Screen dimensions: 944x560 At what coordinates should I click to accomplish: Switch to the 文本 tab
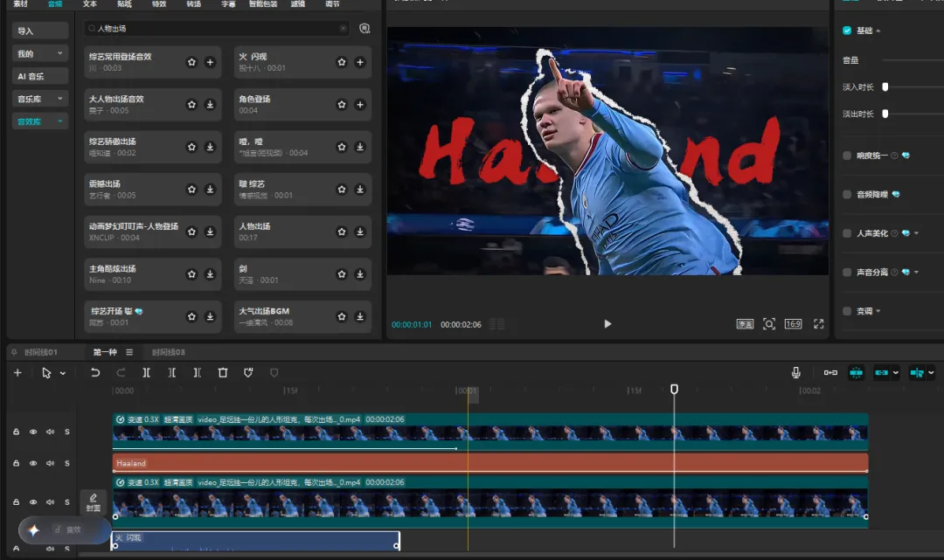[x=90, y=3]
